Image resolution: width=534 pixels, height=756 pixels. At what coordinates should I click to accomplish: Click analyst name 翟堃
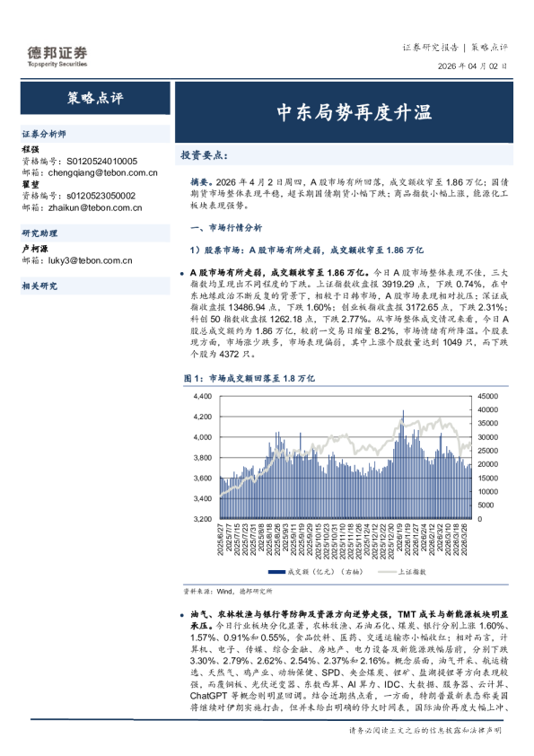point(31,184)
